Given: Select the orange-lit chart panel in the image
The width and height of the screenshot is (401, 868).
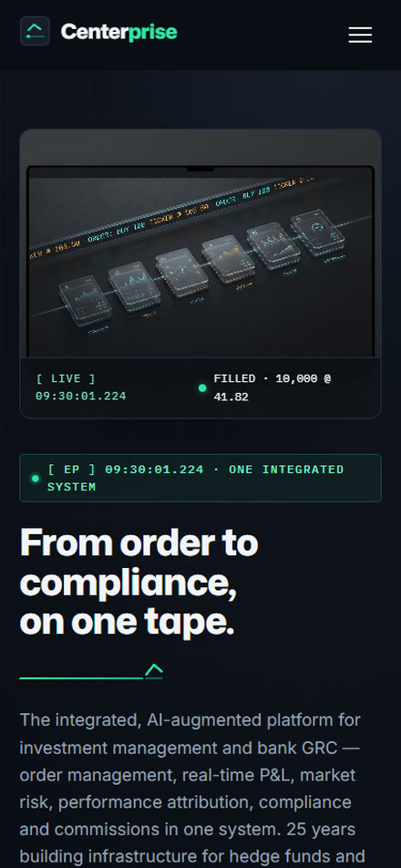Looking at the screenshot, I should click(x=229, y=259).
